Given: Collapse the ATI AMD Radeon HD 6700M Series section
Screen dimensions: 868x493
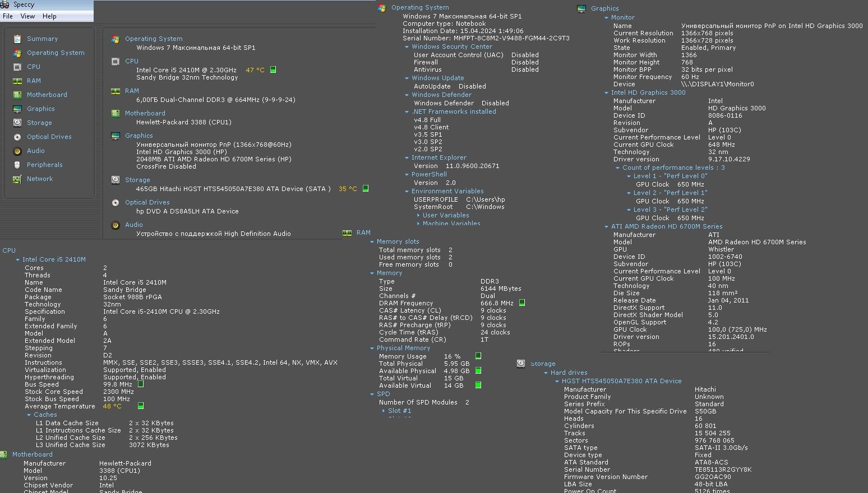Looking at the screenshot, I should 607,227.
